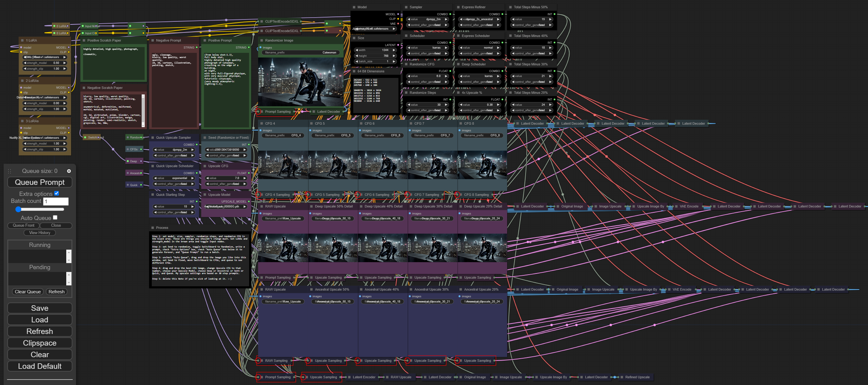
Task: Open View History
Action: click(x=40, y=233)
